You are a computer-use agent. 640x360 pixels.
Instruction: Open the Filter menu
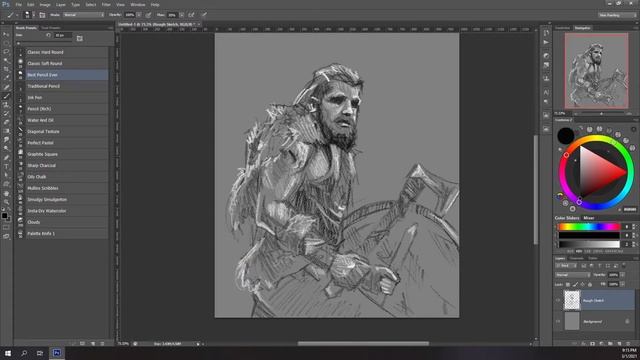pyautogui.click(x=106, y=4)
